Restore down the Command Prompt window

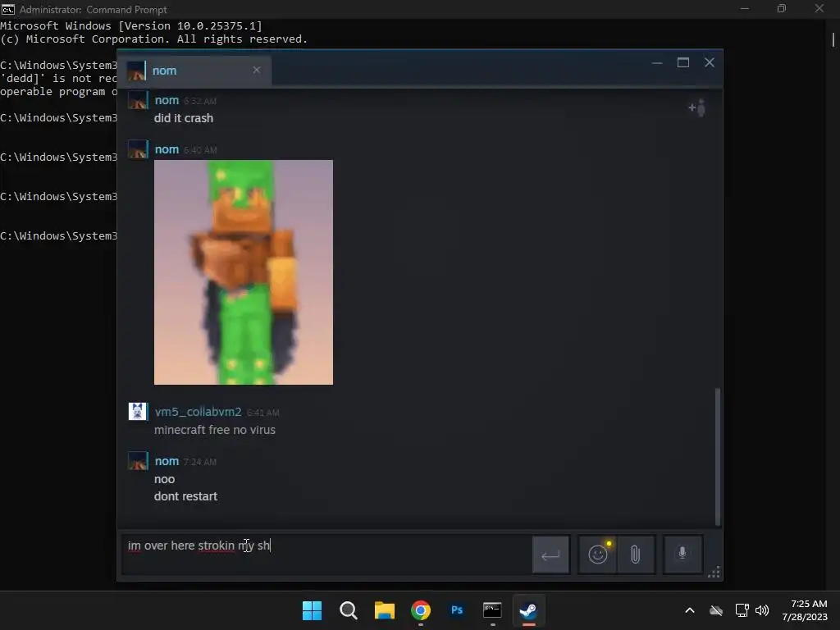pos(782,8)
